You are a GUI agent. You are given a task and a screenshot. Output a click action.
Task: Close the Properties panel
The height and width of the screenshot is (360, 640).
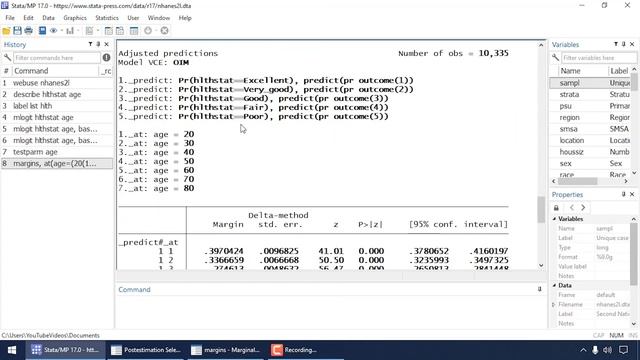pos(632,194)
